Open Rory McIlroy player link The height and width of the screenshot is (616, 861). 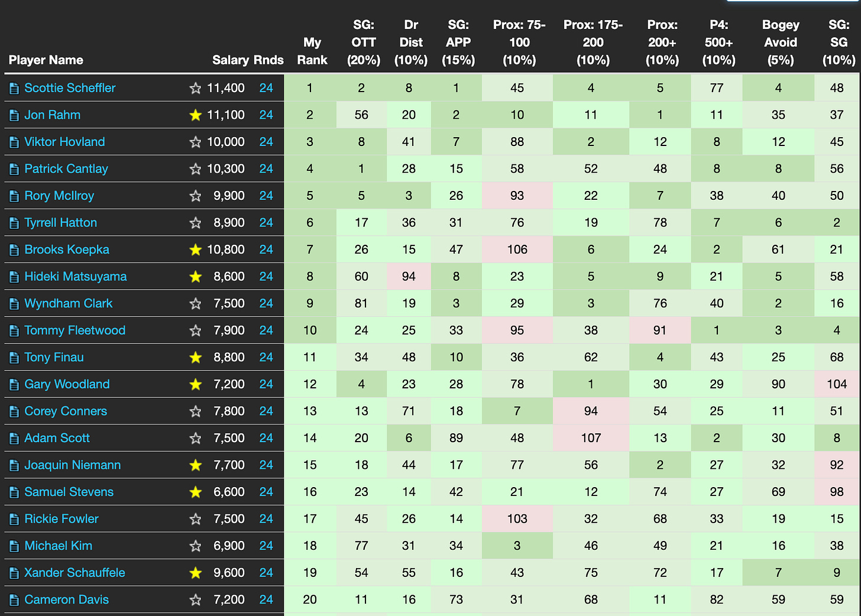(59, 196)
